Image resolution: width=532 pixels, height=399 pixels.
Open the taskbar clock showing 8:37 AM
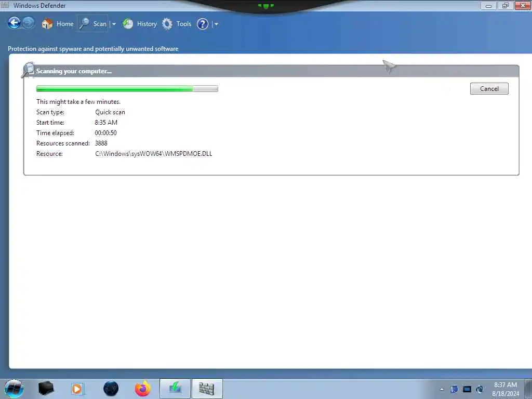pos(506,389)
